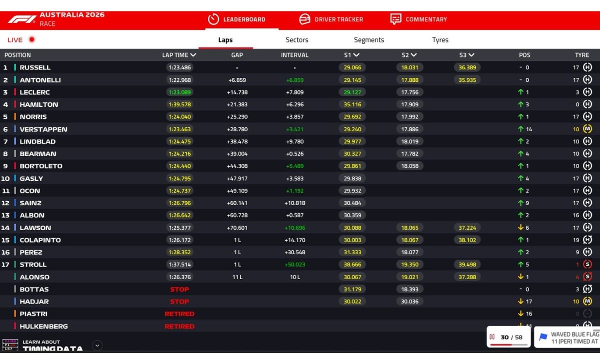This screenshot has height=364, width=600.
Task: Click the timing data thumbnail icon
Action: click(10, 345)
